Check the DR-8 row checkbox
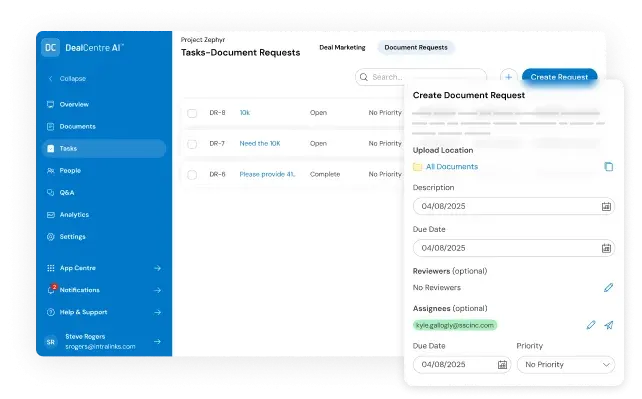Viewport: 642px width, 399px height. [x=192, y=113]
